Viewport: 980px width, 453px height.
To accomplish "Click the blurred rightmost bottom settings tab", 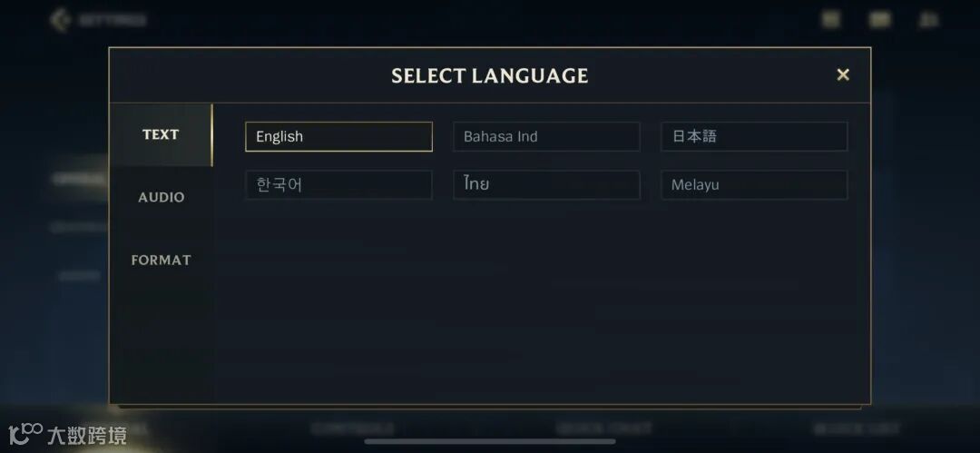I will click(x=857, y=428).
